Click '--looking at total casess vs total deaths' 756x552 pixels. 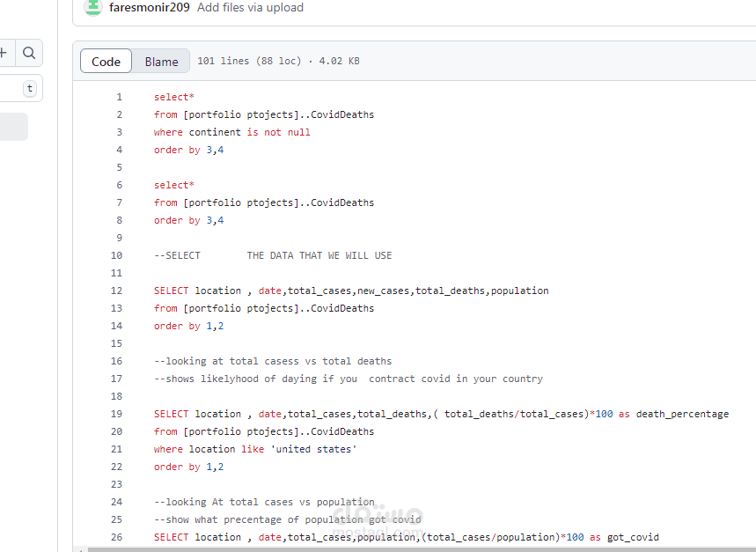coord(273,361)
